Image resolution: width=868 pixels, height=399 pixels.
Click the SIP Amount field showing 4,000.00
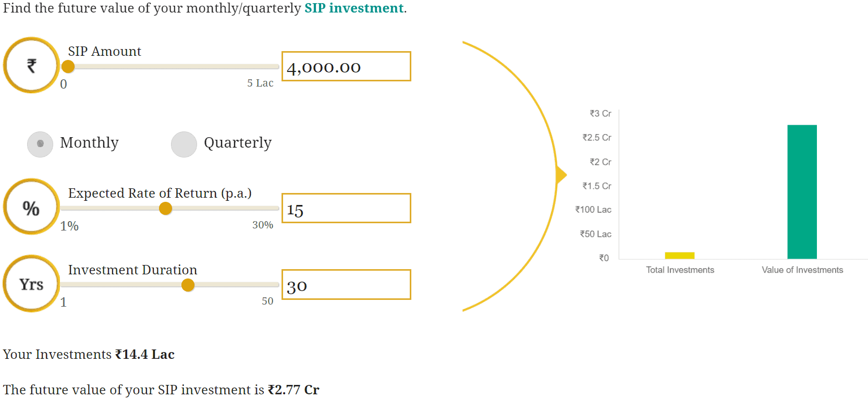click(x=346, y=66)
